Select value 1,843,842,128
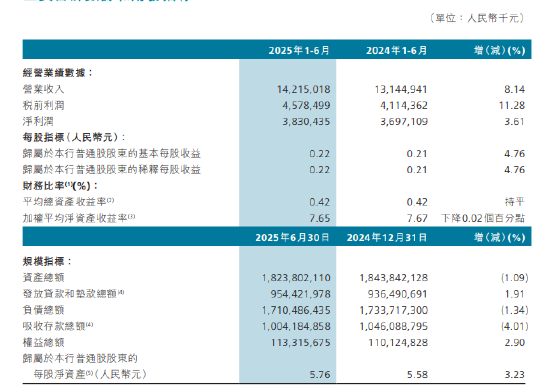 (394, 278)
